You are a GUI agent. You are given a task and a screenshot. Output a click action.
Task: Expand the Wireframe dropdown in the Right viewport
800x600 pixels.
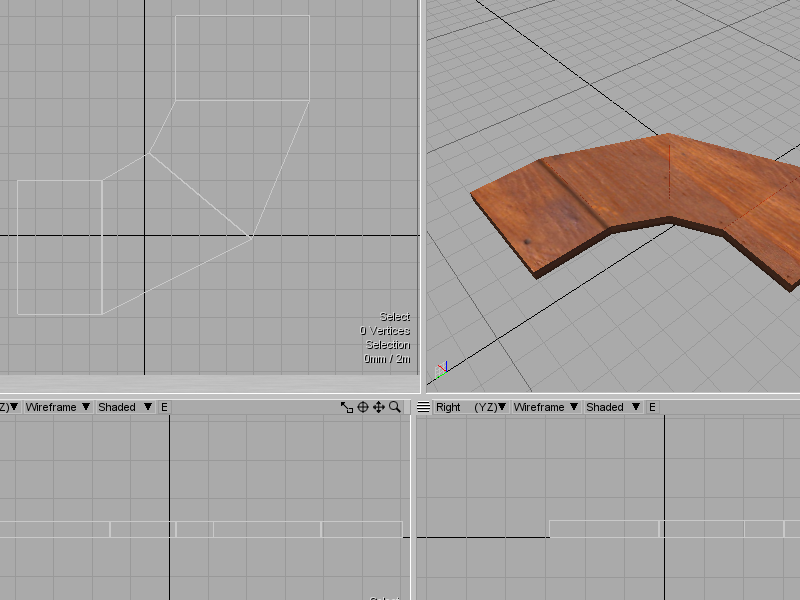[546, 407]
